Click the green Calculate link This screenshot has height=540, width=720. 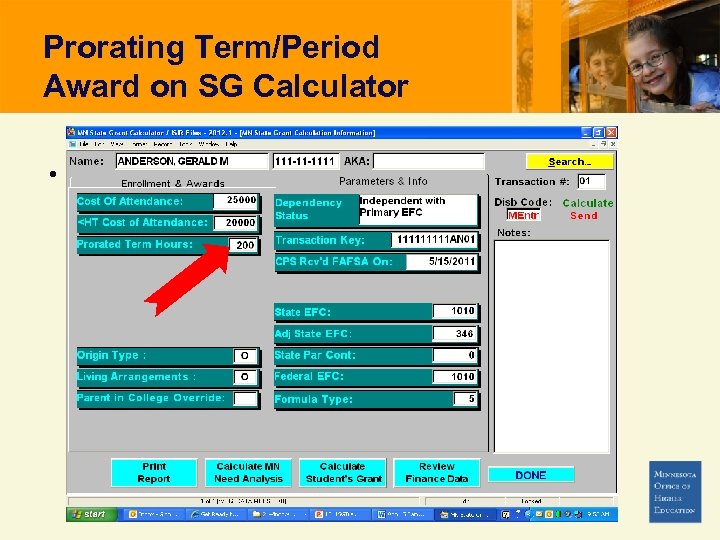point(588,203)
